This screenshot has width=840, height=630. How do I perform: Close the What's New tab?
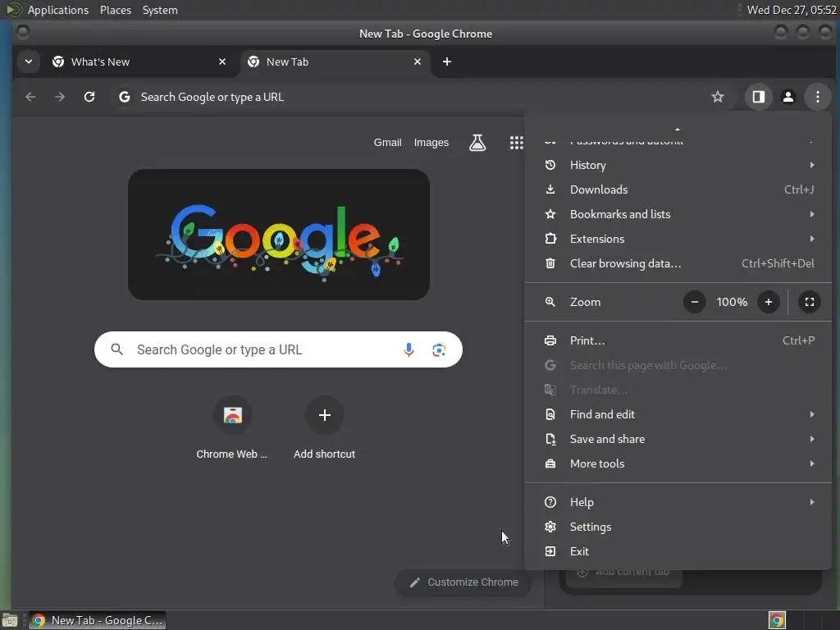pos(222,62)
